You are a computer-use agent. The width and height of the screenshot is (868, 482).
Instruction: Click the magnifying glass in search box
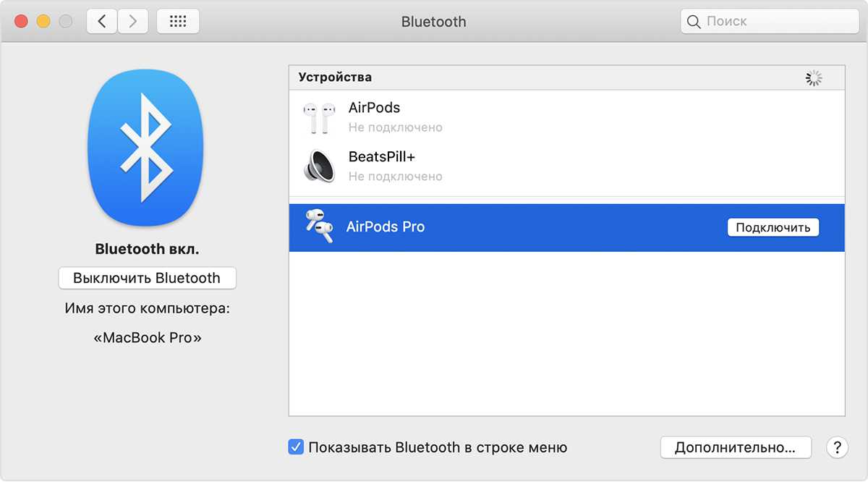[694, 22]
